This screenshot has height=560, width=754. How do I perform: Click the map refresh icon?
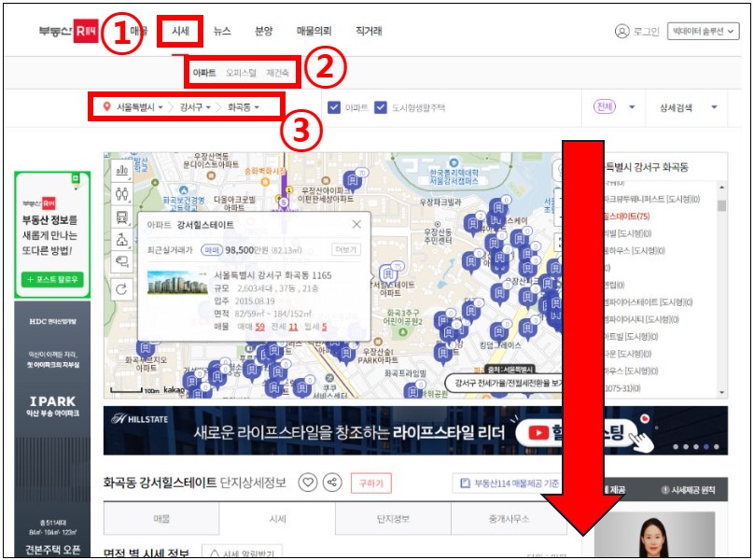[x=122, y=287]
